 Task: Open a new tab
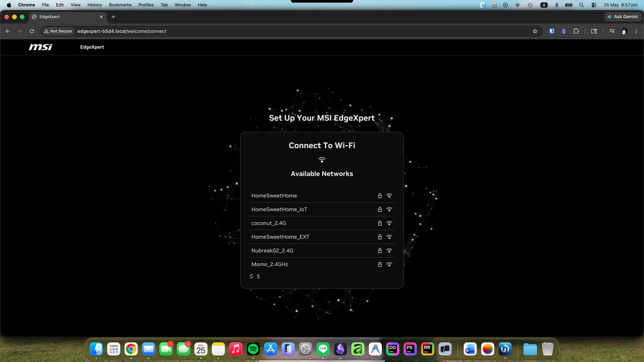point(113,17)
